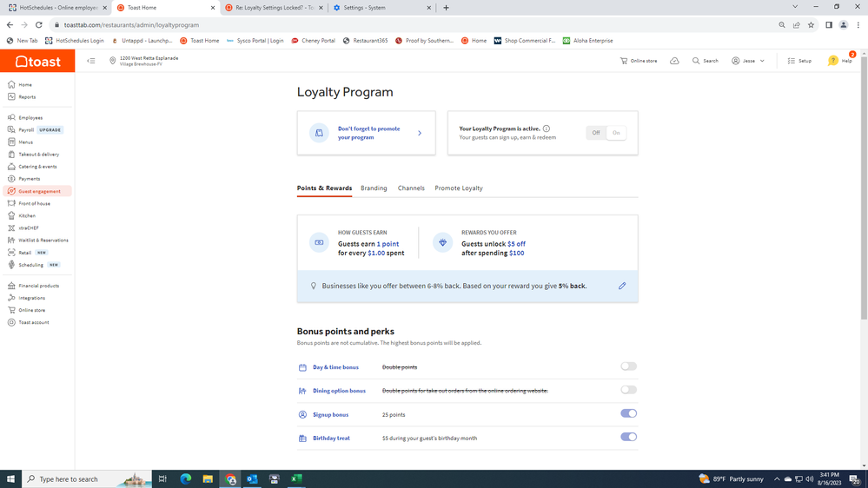The image size is (868, 488).
Task: Collapse the sidebar navigation menu icon
Action: [91, 61]
